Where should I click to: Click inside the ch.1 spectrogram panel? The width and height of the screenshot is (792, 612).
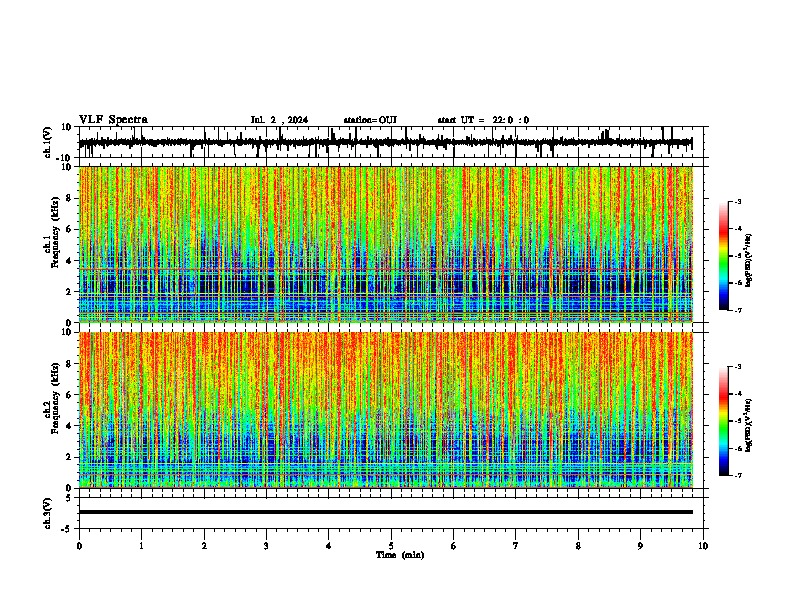pos(385,244)
